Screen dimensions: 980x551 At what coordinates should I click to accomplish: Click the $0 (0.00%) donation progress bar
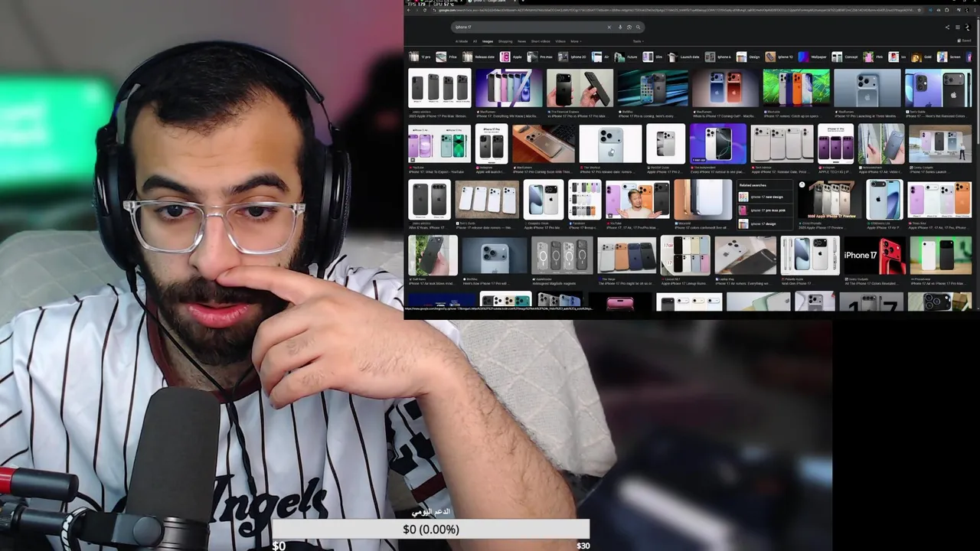pyautogui.click(x=431, y=529)
